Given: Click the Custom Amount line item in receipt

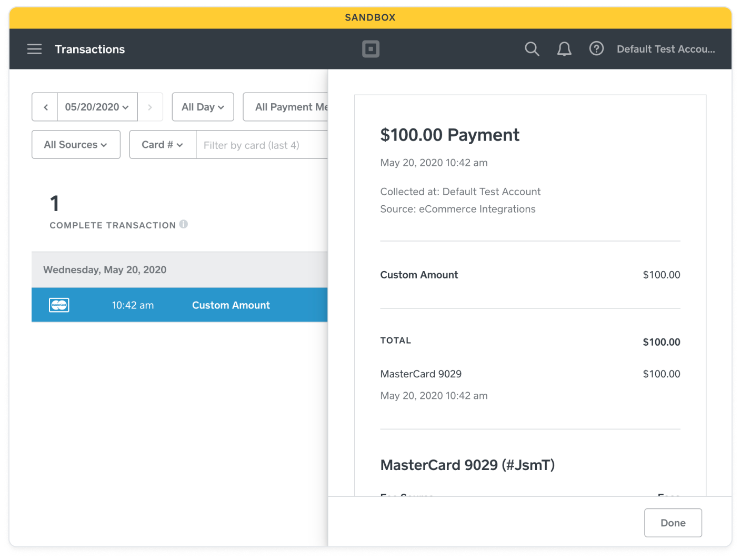Looking at the screenshot, I should click(530, 275).
